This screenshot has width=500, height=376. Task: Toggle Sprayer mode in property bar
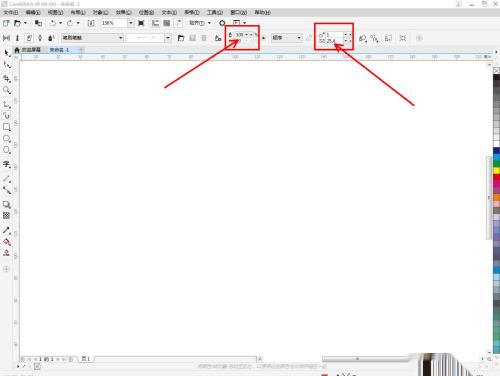coord(29,38)
